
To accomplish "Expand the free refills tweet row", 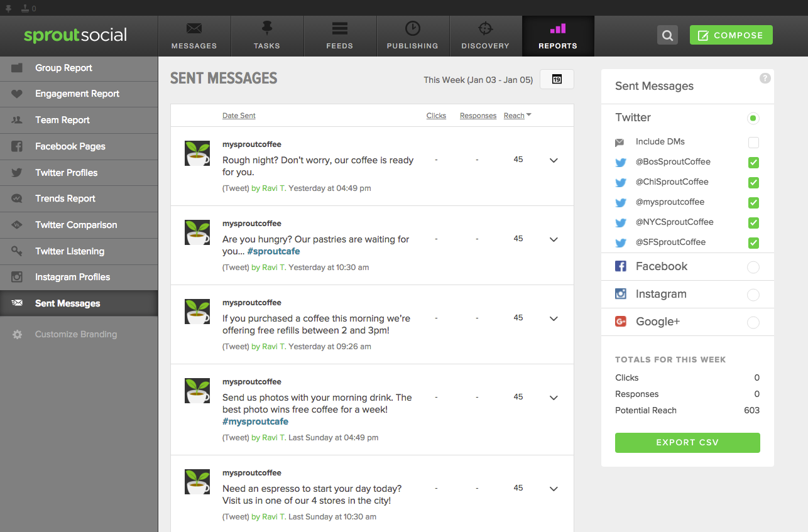I will [554, 318].
